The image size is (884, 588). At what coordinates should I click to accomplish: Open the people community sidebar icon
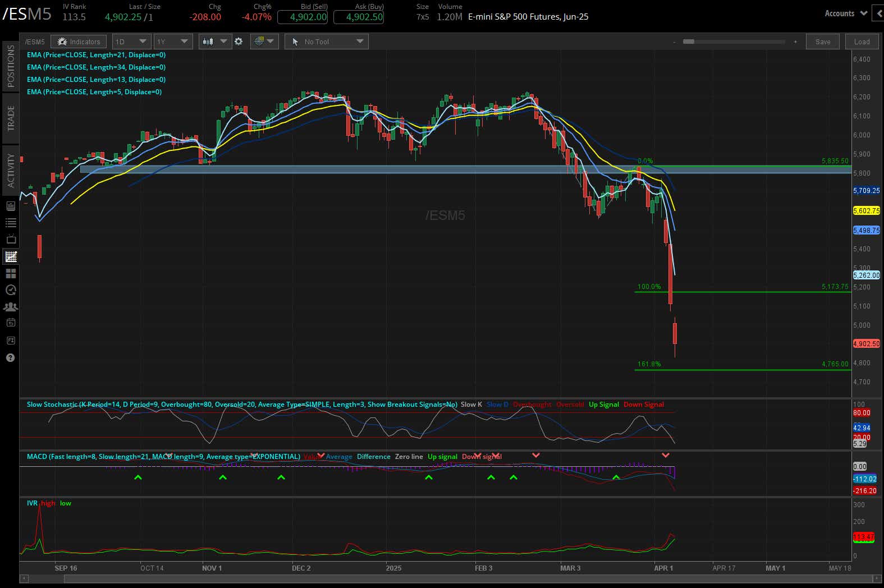[x=11, y=307]
